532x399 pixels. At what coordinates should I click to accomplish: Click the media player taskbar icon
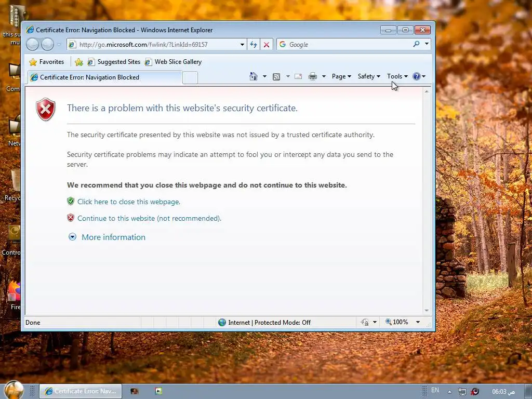158,391
